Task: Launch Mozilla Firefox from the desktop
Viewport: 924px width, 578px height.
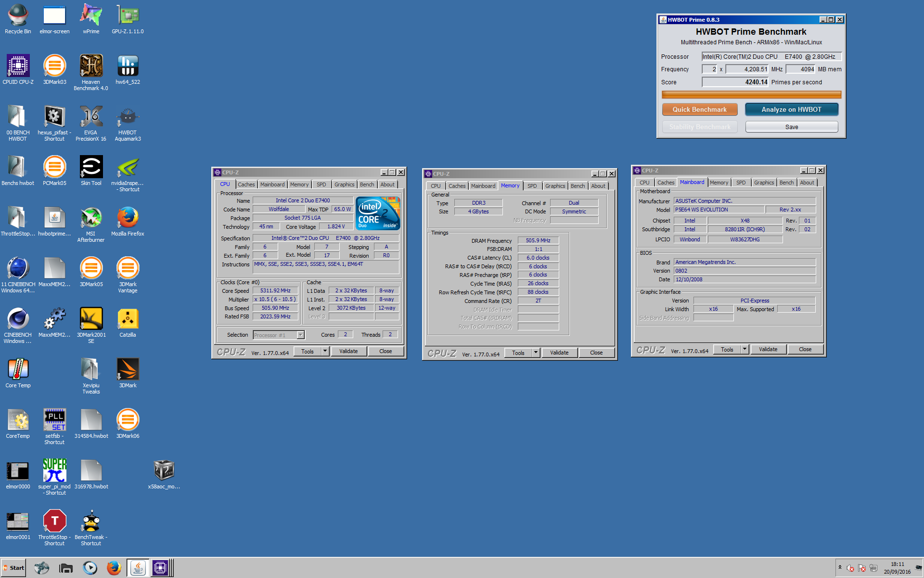Action: (128, 222)
